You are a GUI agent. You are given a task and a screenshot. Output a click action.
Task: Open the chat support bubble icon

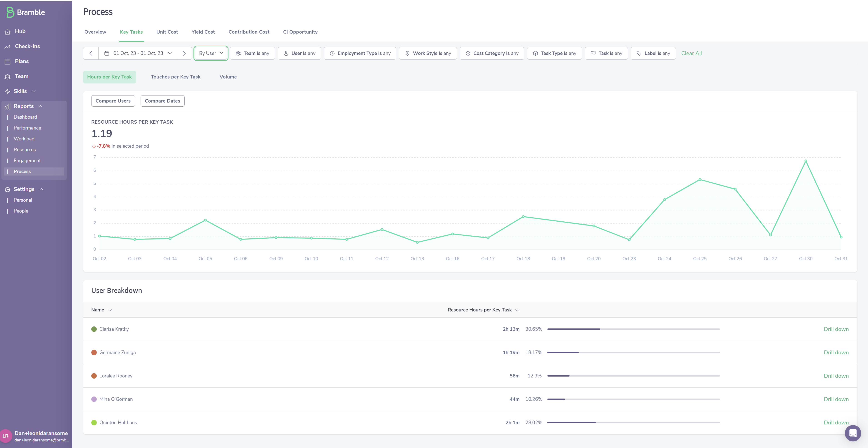point(853,433)
